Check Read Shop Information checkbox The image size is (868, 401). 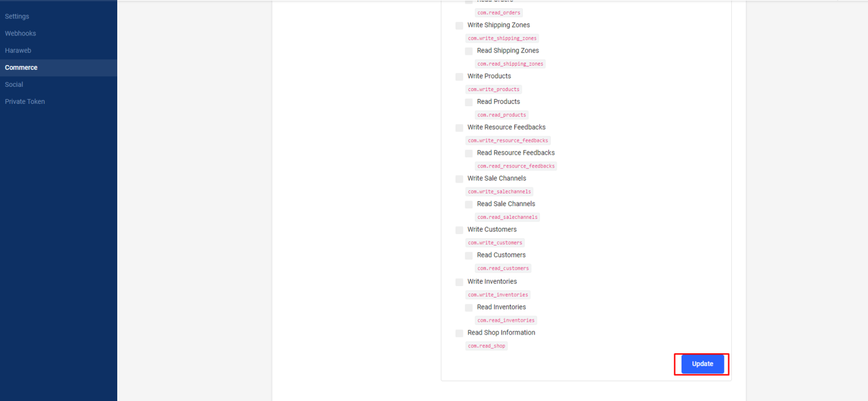459,333
